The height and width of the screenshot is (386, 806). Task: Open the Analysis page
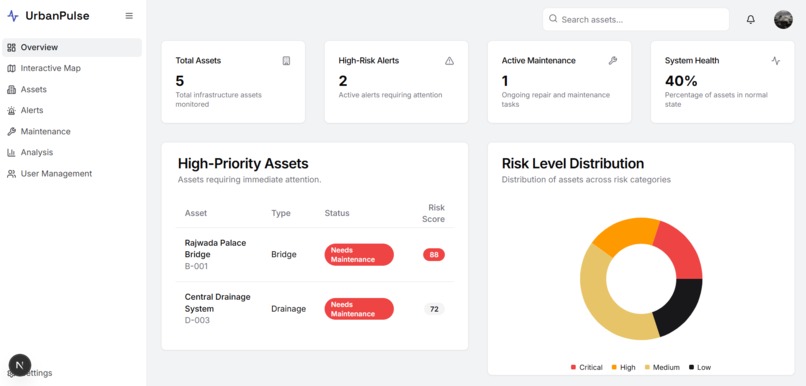(72, 153)
